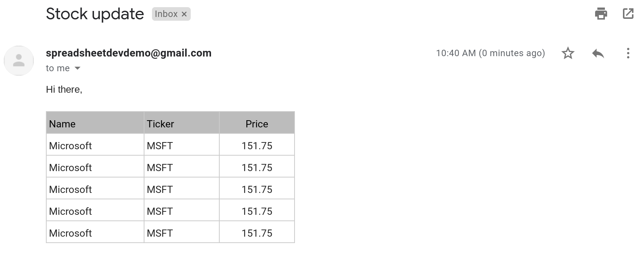Click the last row's MSFT ticker cell
Viewport: 644px width, 257px height.
182,232
